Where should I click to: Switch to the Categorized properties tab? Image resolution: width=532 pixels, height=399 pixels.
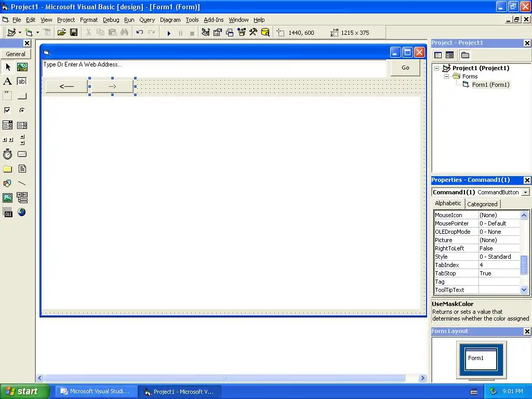click(482, 204)
